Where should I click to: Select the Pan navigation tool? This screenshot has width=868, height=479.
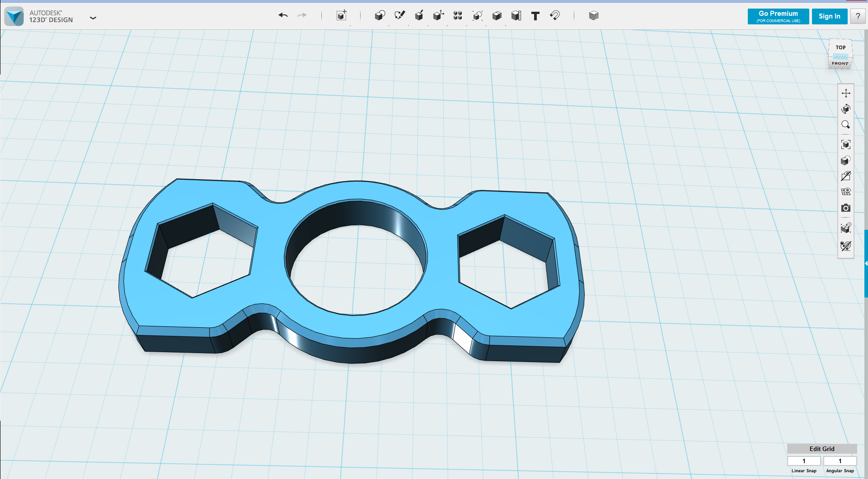point(846,93)
